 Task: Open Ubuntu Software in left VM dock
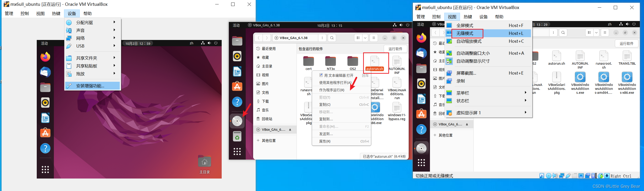coord(45,133)
